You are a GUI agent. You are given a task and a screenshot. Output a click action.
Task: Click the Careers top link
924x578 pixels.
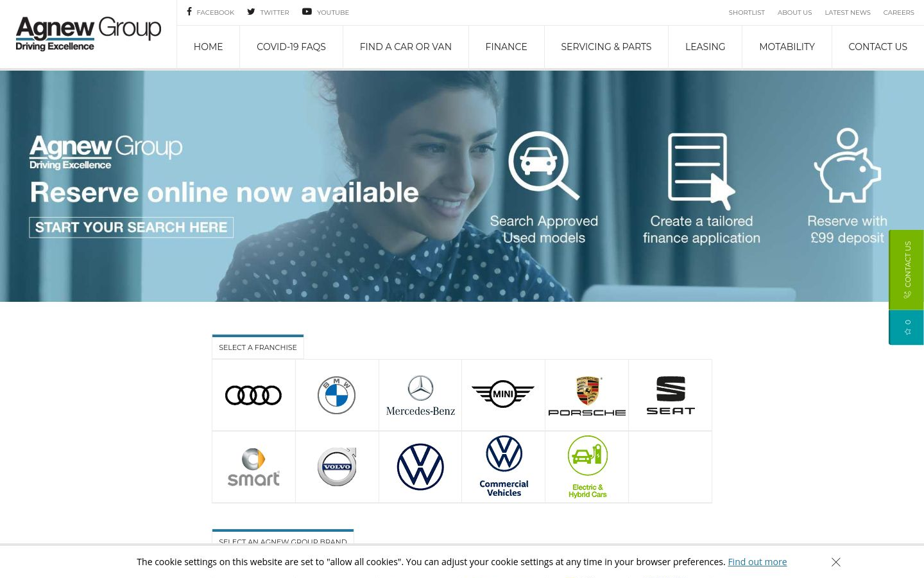pos(898,12)
